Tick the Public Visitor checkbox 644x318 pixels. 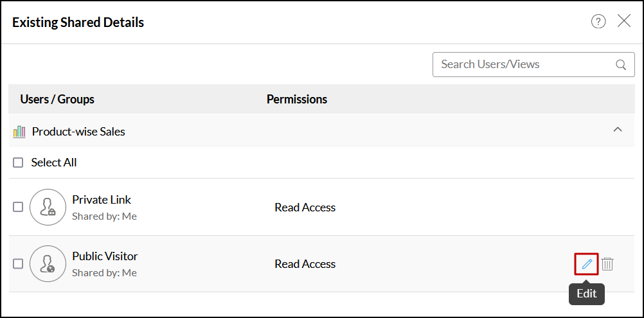(x=18, y=263)
